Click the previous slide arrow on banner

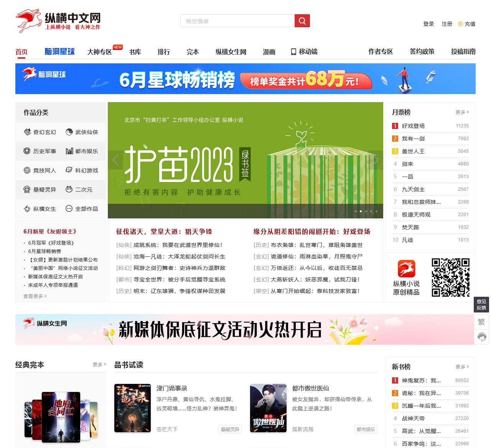pyautogui.click(x=115, y=160)
